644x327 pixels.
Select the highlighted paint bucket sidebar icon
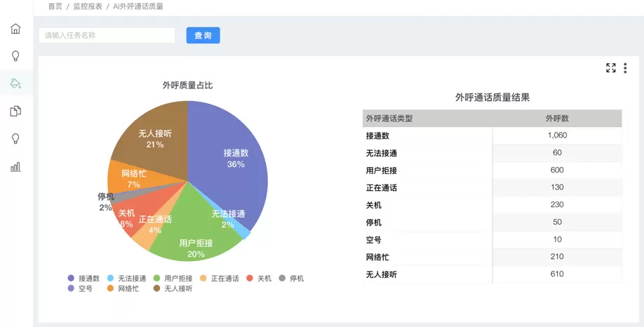(x=15, y=84)
